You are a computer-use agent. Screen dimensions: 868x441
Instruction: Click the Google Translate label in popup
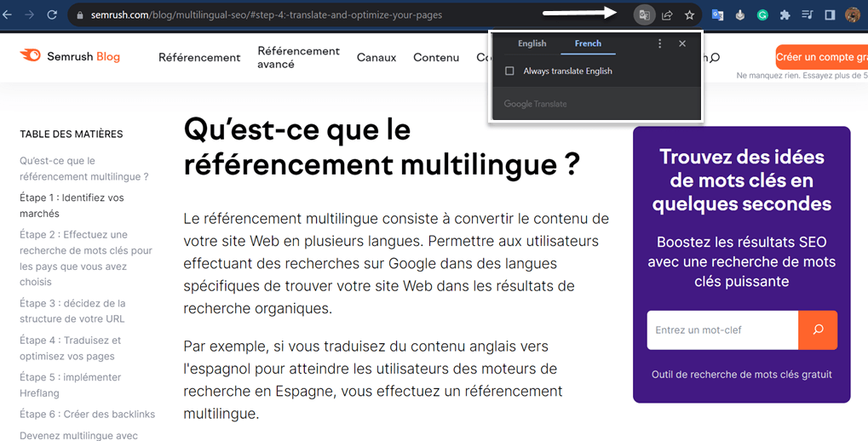535,104
